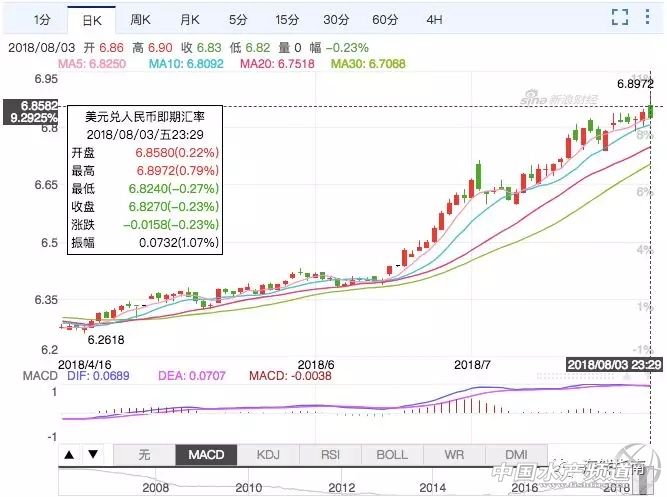Viewport: 667px width, 497px height.
Task: Disable indicators with the 无 button
Action: tap(144, 454)
